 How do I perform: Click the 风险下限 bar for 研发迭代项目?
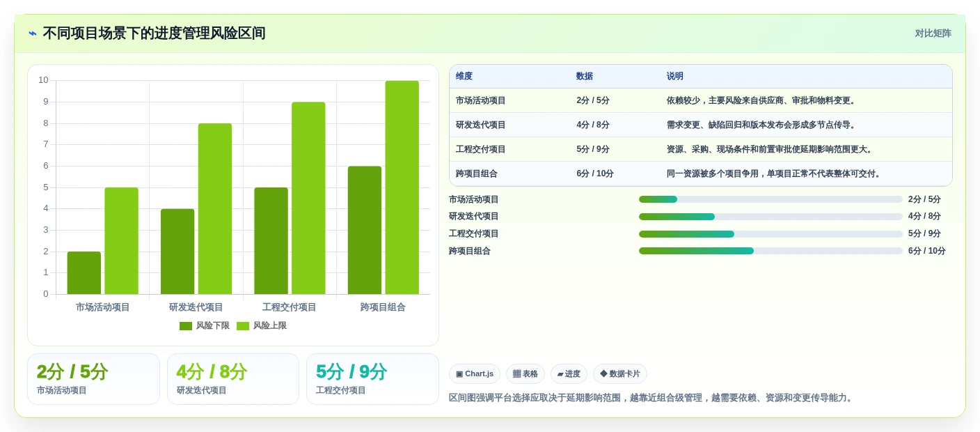coord(177,252)
